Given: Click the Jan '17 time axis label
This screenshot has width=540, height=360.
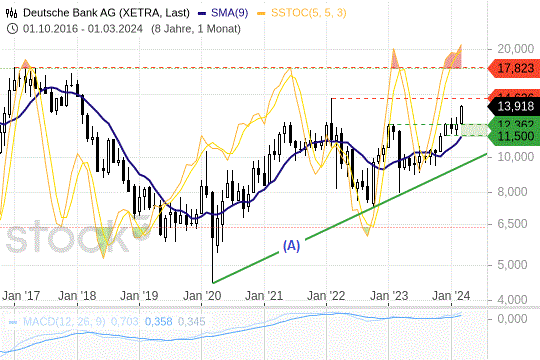Looking at the screenshot, I should (x=21, y=296).
